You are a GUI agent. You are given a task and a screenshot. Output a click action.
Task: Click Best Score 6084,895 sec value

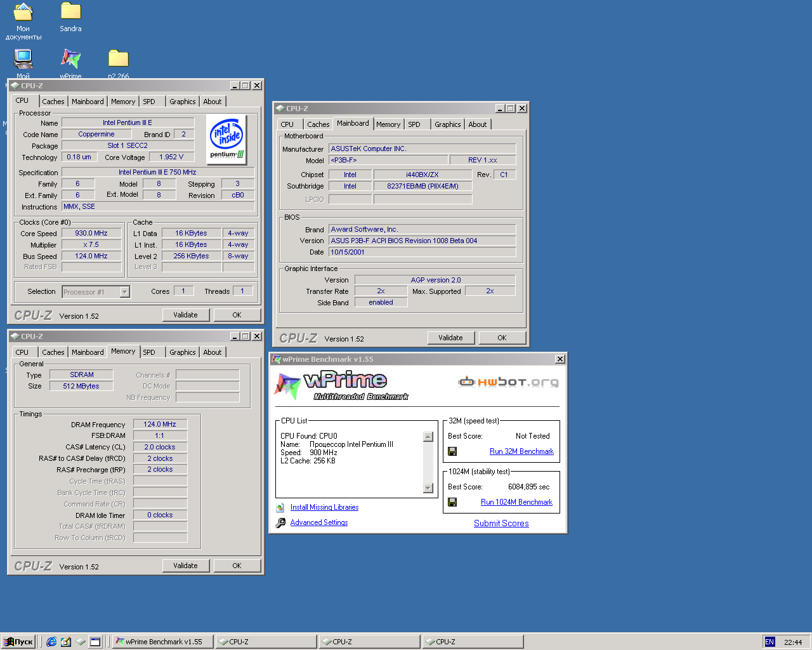click(529, 487)
